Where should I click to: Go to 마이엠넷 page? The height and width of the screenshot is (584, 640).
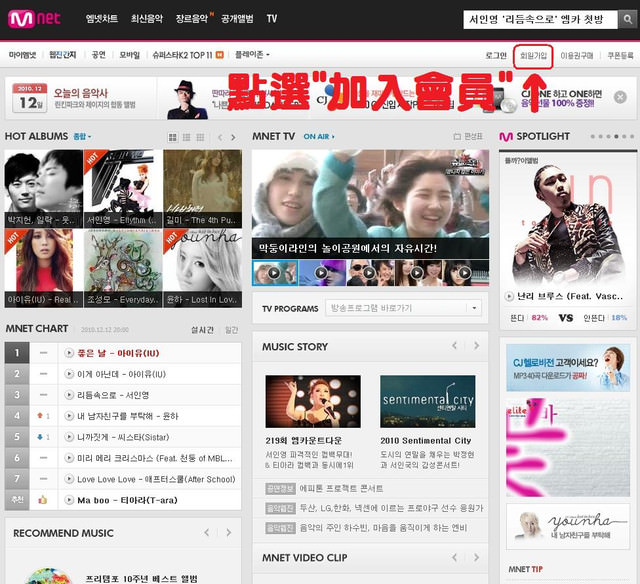(22, 55)
